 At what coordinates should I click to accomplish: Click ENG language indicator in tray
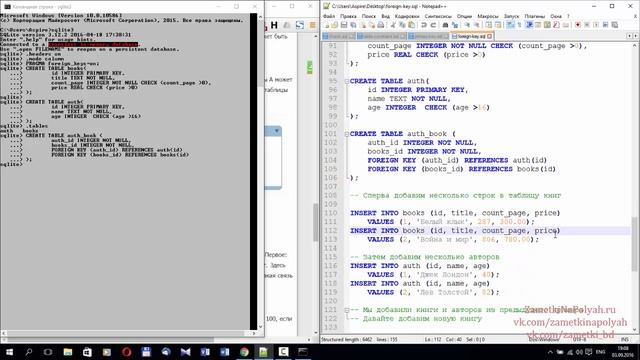click(600, 352)
